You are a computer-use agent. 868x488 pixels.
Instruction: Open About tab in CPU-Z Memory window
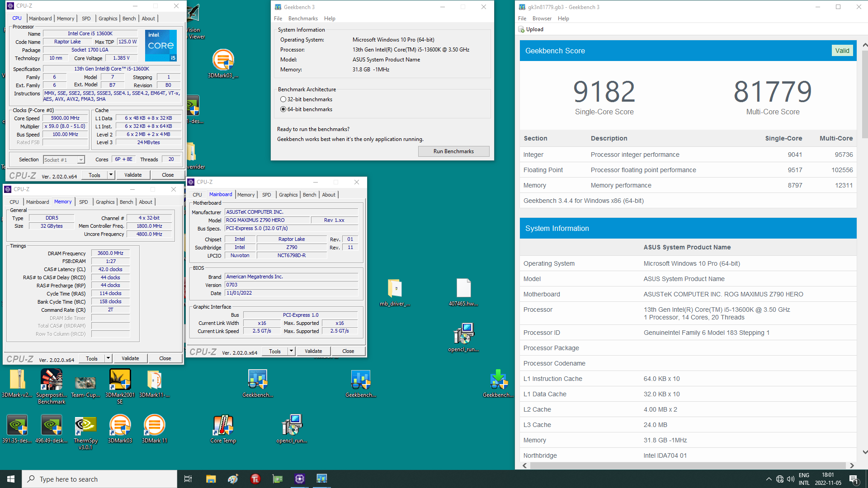(x=146, y=202)
